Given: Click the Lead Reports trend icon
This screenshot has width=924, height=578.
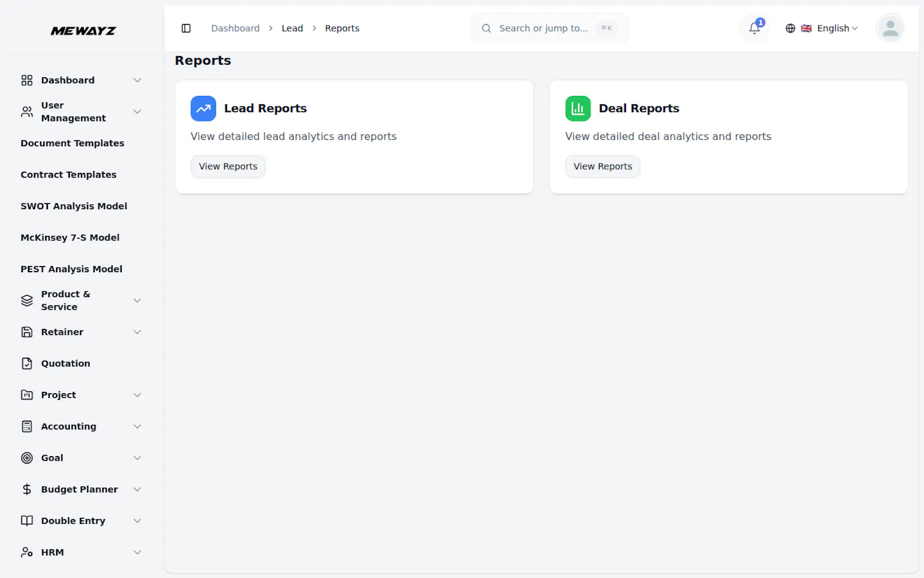Looking at the screenshot, I should coord(203,109).
